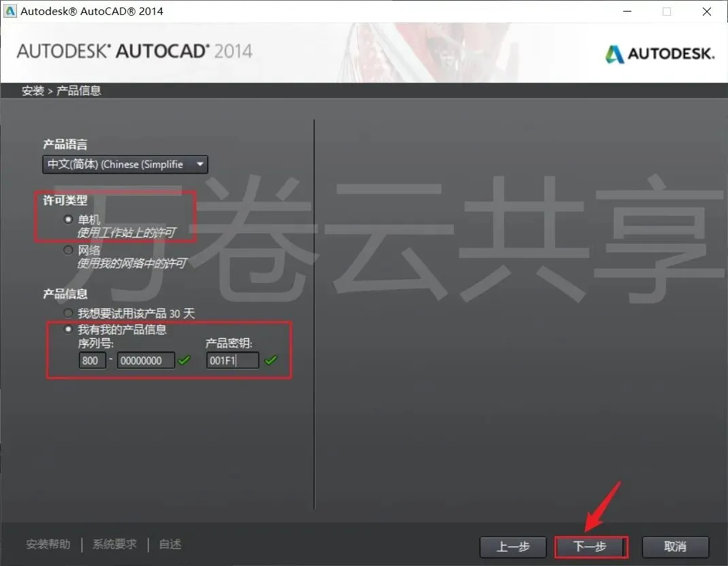Viewport: 728px width, 566px height.
Task: Click the Autodesk logo in header
Action: pos(660,54)
